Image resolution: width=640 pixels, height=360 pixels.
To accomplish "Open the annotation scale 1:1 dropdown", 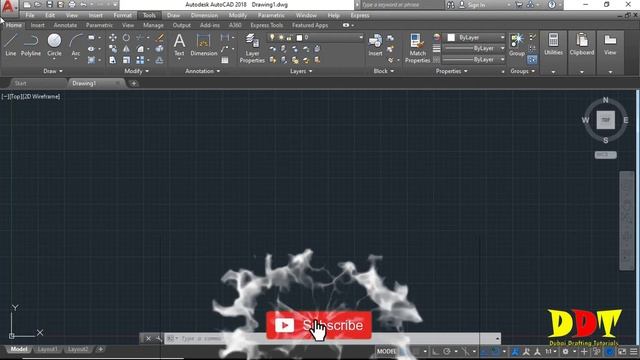I will tap(551, 351).
